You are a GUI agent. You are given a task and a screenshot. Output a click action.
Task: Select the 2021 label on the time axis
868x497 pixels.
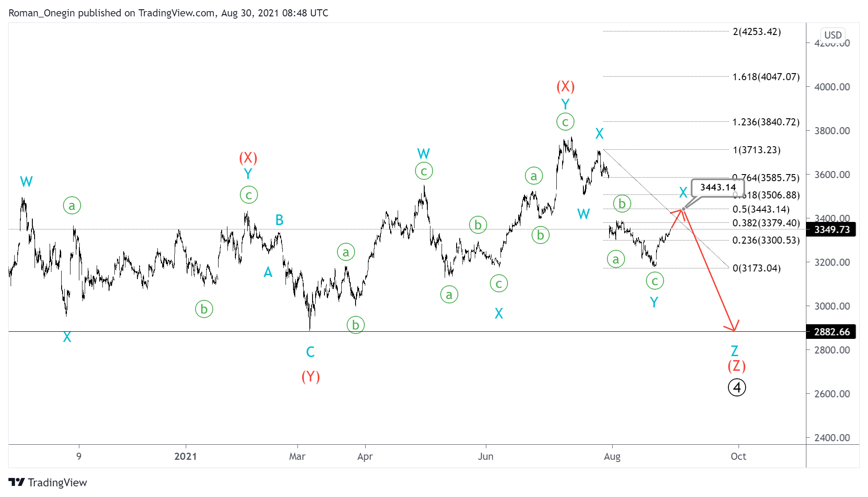tap(186, 456)
